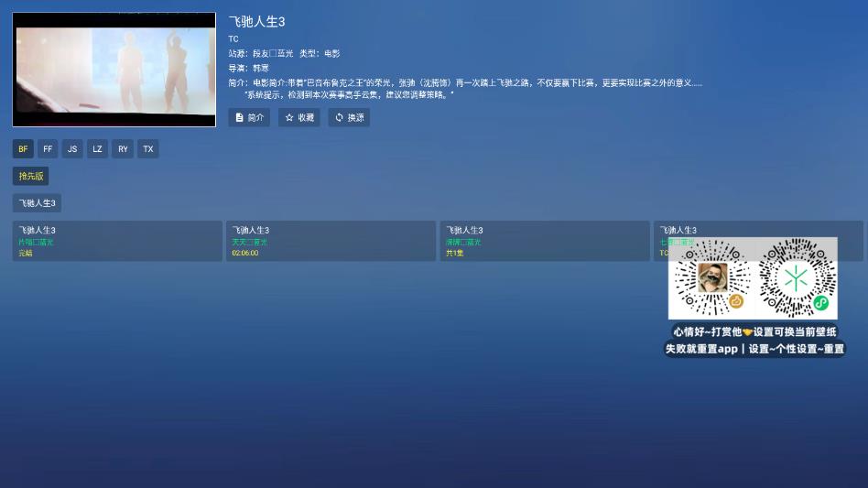The image size is (868, 488).
Task: Play the 飞驰人生3 episode chip below 抢先版
Action: coord(37,203)
